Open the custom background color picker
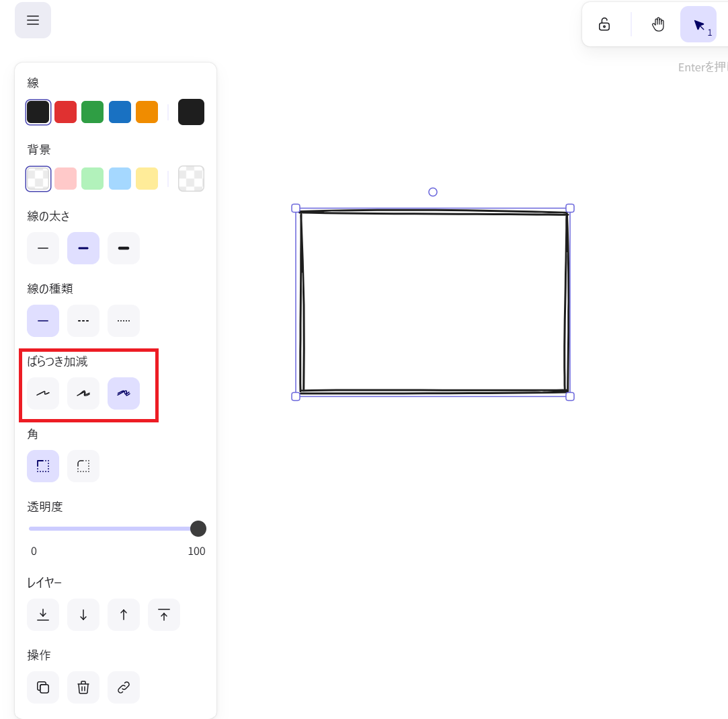 [191, 179]
